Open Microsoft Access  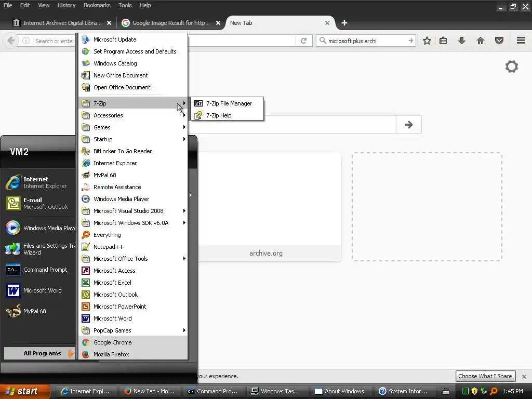pyautogui.click(x=133, y=270)
